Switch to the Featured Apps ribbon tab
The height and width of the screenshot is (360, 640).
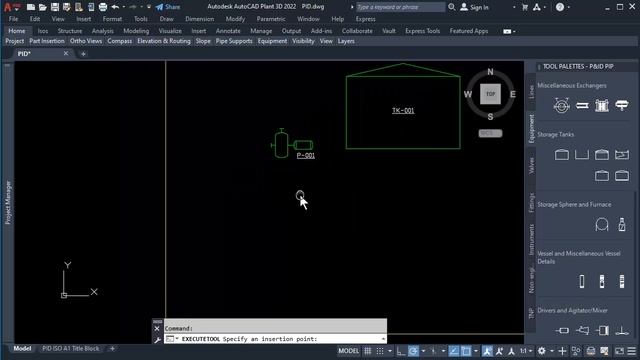(469, 31)
